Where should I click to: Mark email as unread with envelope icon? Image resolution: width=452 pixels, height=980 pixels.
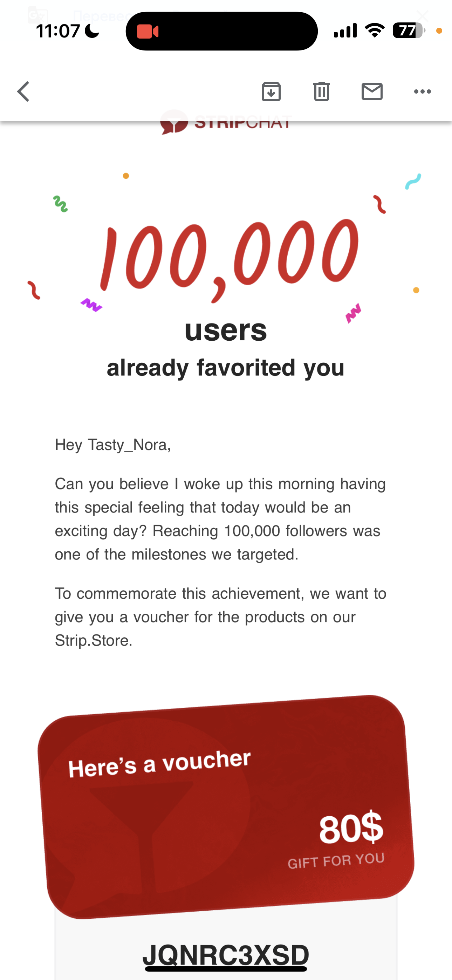coord(372,92)
